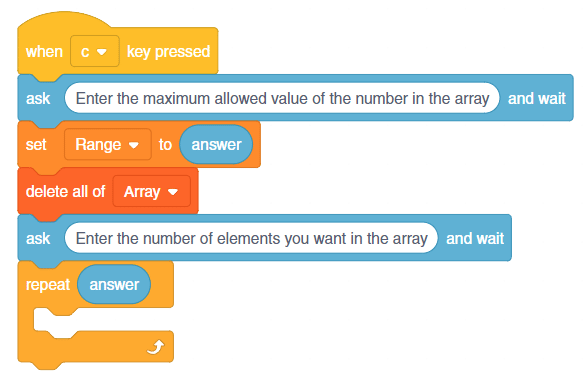Click the 'to' label in set block

tap(165, 145)
